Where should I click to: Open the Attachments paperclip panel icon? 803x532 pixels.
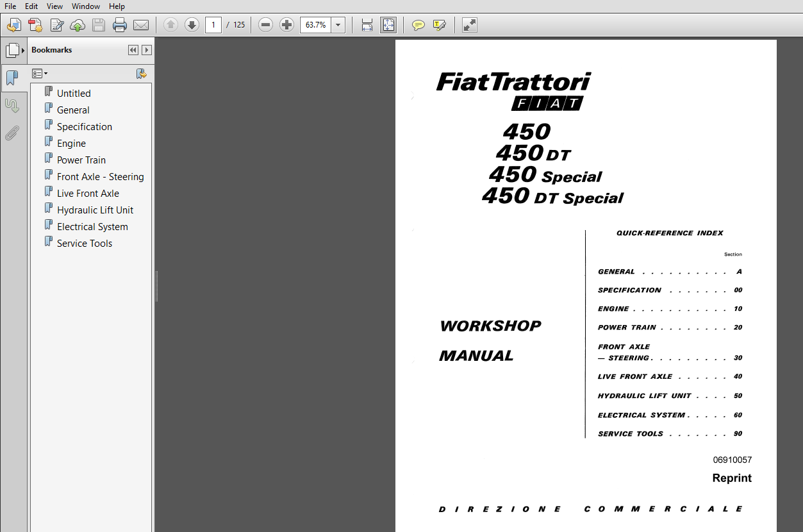pos(12,133)
